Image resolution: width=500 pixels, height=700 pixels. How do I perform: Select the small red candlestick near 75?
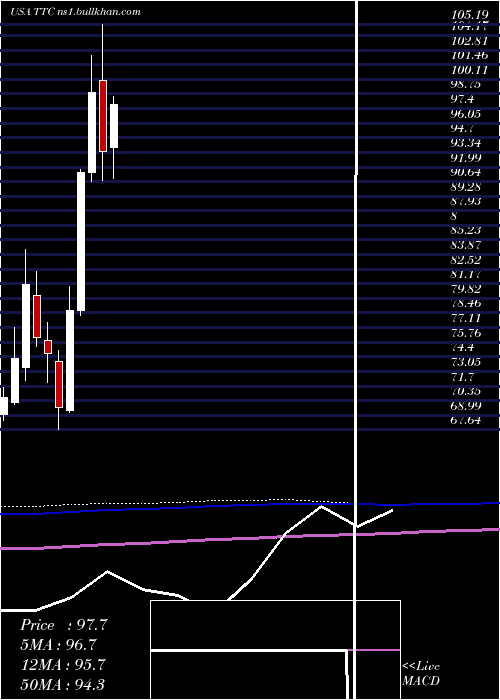coord(48,347)
